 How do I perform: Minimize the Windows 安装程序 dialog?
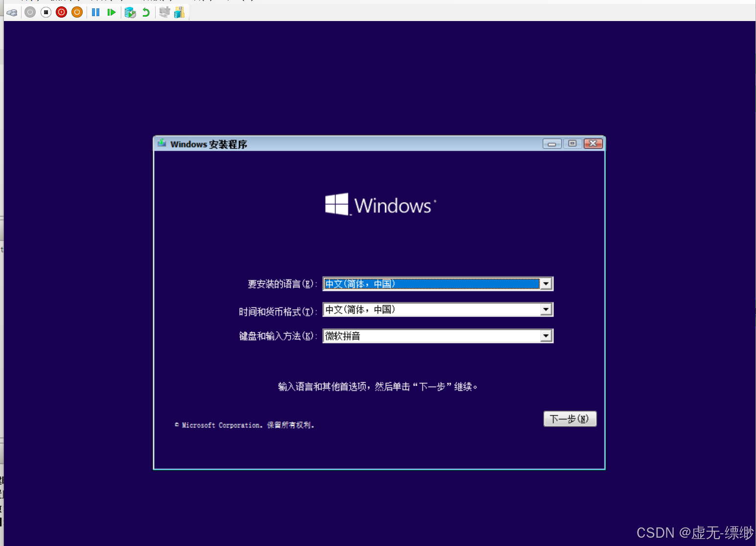pos(552,143)
